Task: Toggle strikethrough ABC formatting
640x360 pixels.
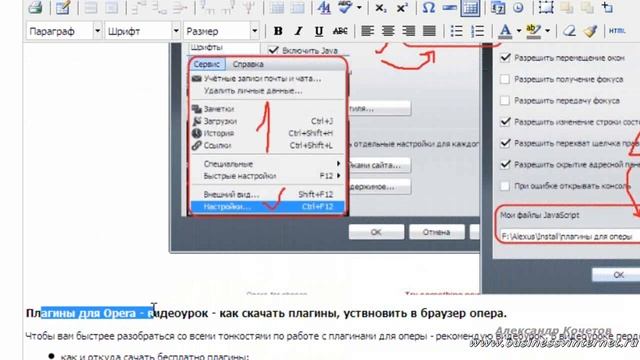Action: coord(340,31)
